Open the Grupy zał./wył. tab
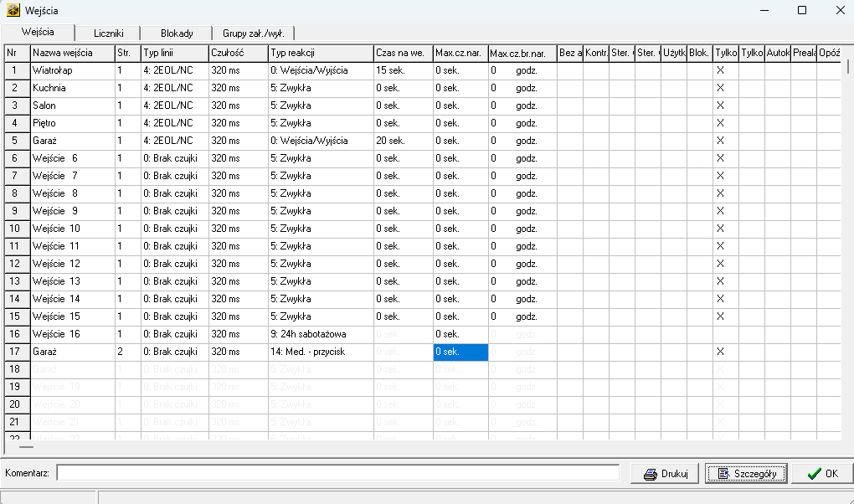This screenshot has height=504, width=854. [253, 33]
